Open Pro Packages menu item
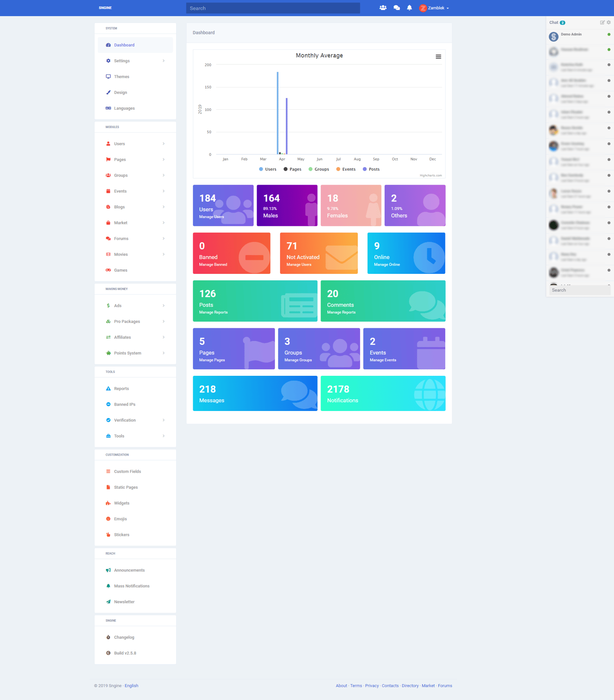The image size is (614, 700). coord(135,322)
